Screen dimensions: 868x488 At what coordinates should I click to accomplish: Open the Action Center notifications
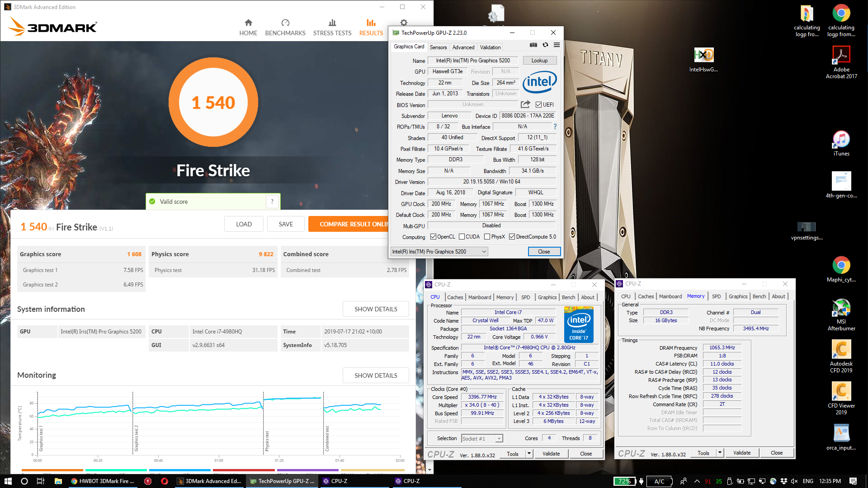click(853, 481)
